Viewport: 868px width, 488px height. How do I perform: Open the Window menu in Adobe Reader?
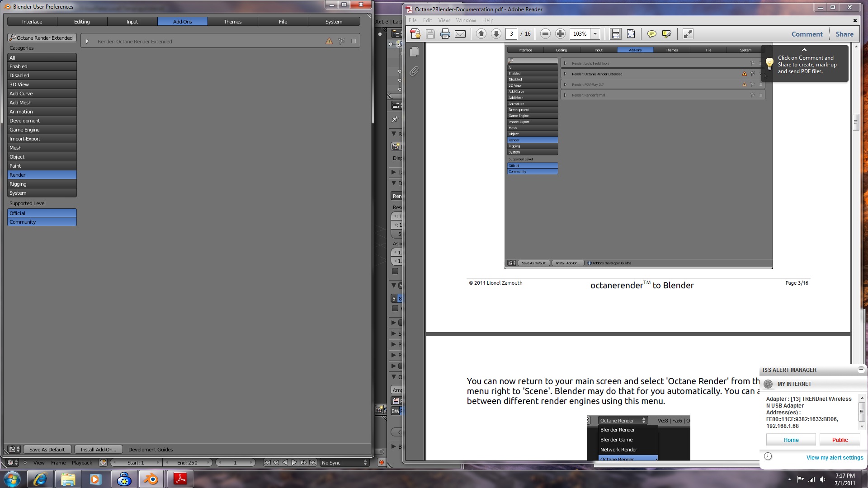pos(466,20)
